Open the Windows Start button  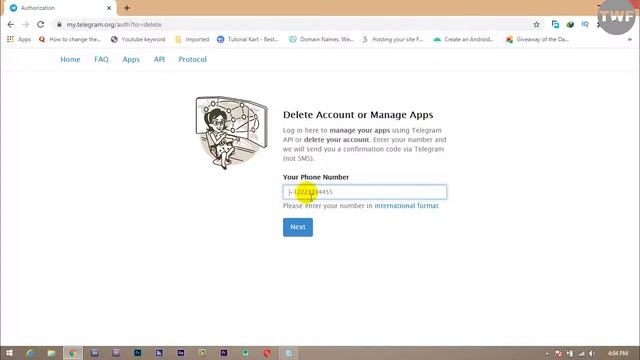point(9,353)
